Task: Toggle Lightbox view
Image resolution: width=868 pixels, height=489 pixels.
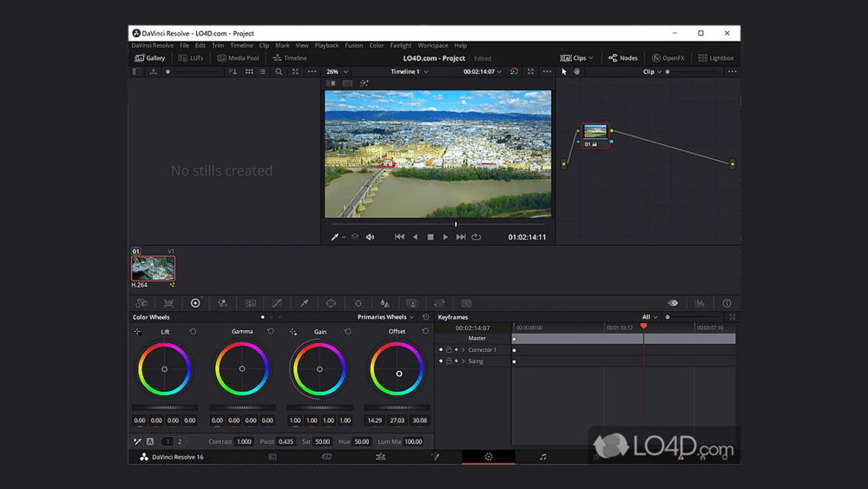Action: 716,57
